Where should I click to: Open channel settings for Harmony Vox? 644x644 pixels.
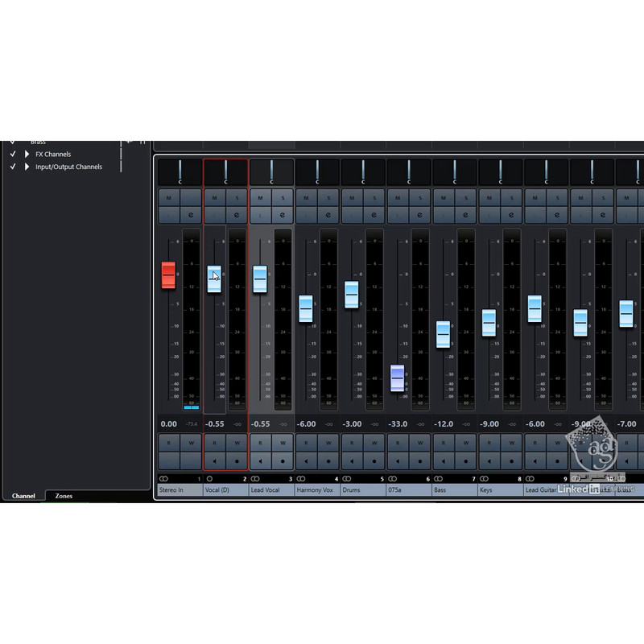[328, 215]
